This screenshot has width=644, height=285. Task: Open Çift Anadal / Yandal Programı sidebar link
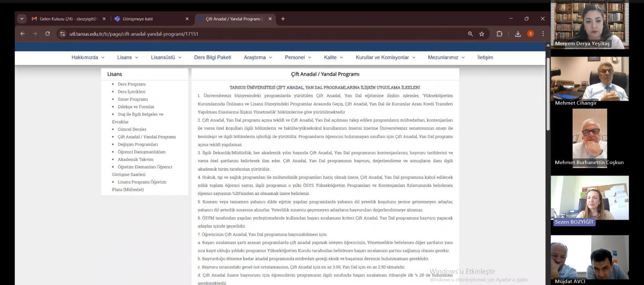[x=147, y=137]
